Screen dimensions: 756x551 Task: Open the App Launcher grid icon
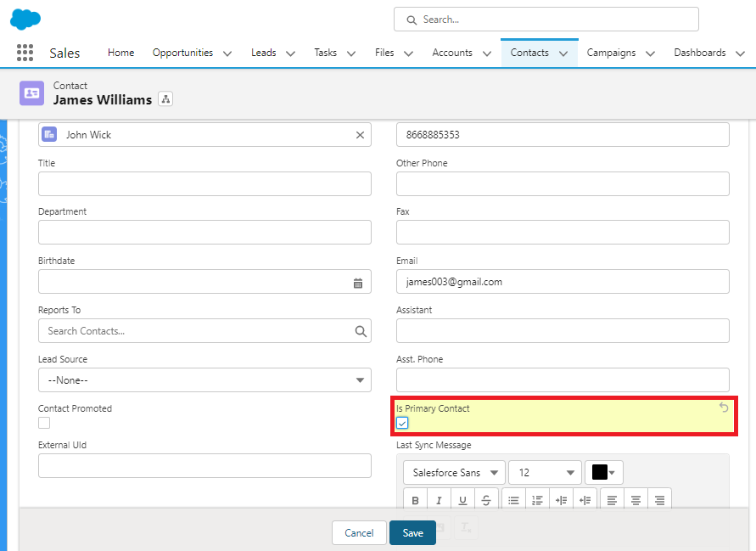point(25,53)
